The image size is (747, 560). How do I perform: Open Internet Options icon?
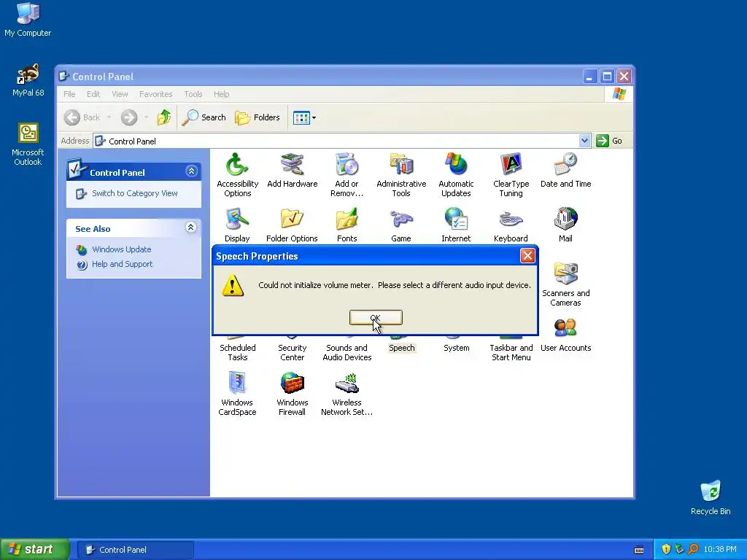point(456,219)
